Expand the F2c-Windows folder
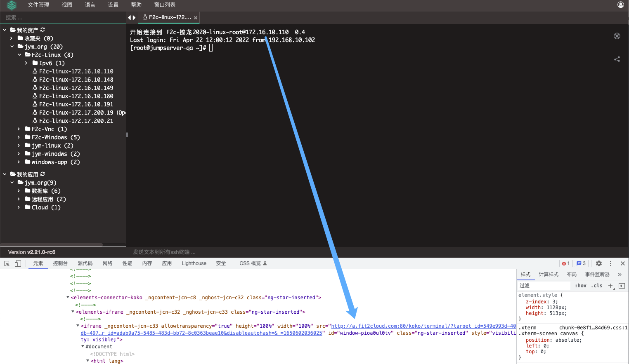 click(18, 137)
